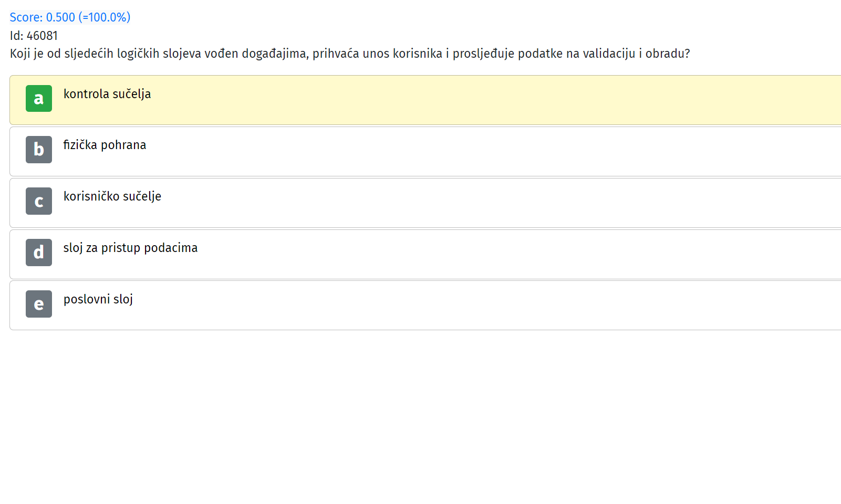Screen dimensions: 841x504
Task: Pick the 'sloj za pristup podacima' text
Action: (130, 248)
